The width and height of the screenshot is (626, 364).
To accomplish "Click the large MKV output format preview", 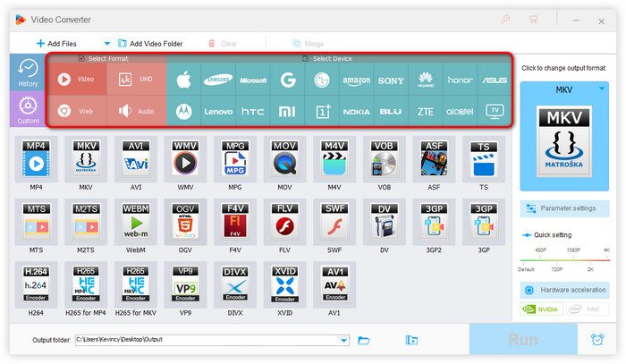I will pos(564,141).
